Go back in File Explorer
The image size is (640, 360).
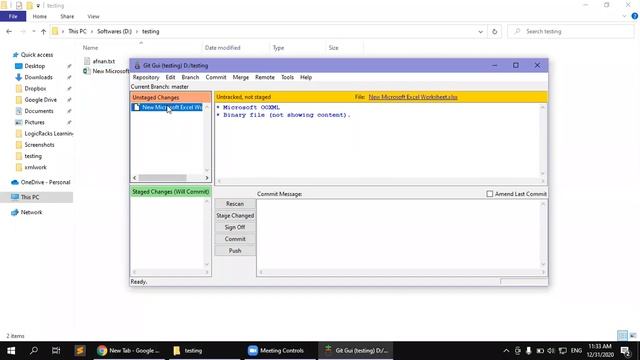(x=9, y=31)
